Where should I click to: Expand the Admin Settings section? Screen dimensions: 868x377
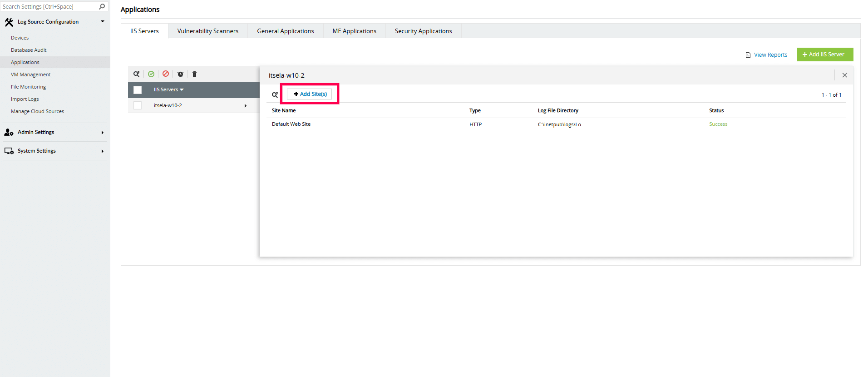click(x=103, y=133)
